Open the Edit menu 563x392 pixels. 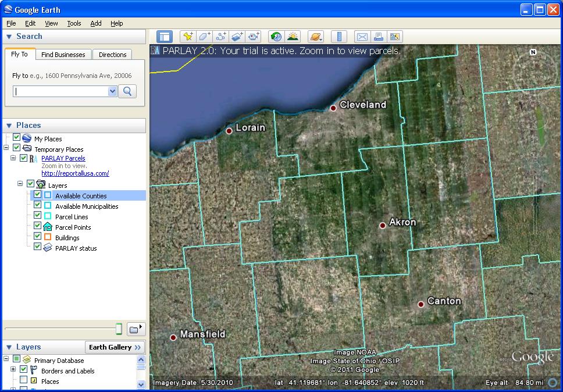click(x=30, y=23)
